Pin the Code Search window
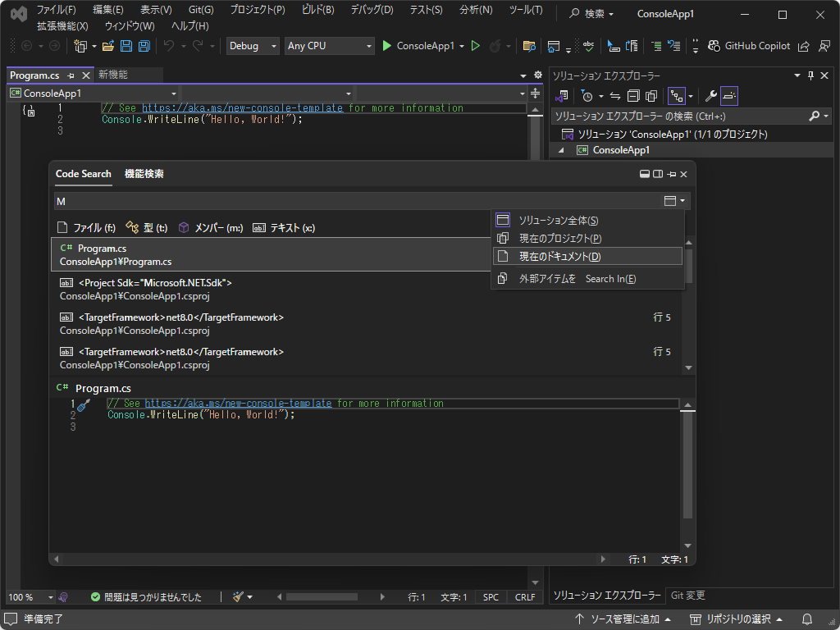The height and width of the screenshot is (630, 840). pyautogui.click(x=670, y=174)
